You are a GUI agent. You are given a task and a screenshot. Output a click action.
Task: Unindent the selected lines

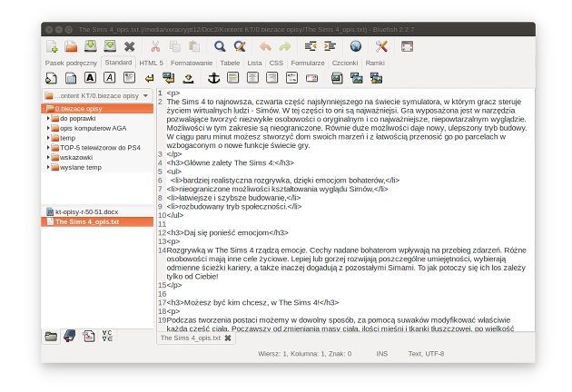311,46
